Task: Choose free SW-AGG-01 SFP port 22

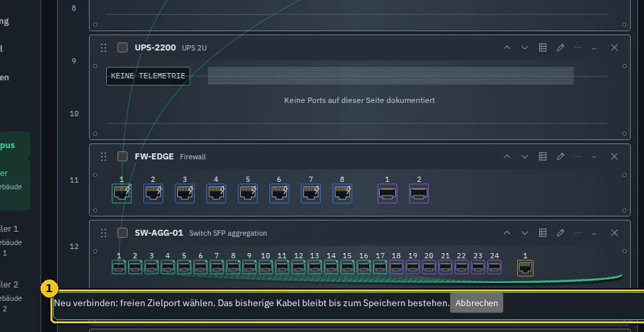Action: tap(461, 267)
